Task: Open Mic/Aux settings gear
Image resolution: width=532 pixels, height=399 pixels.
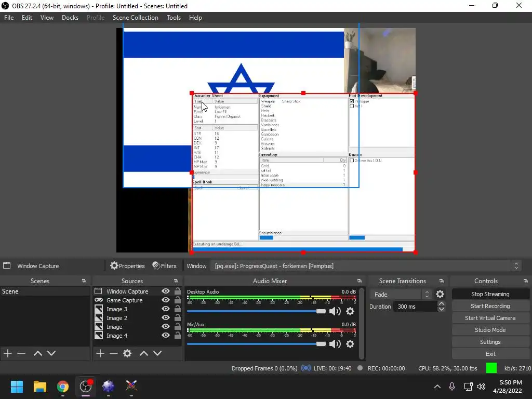Action: tap(350, 344)
